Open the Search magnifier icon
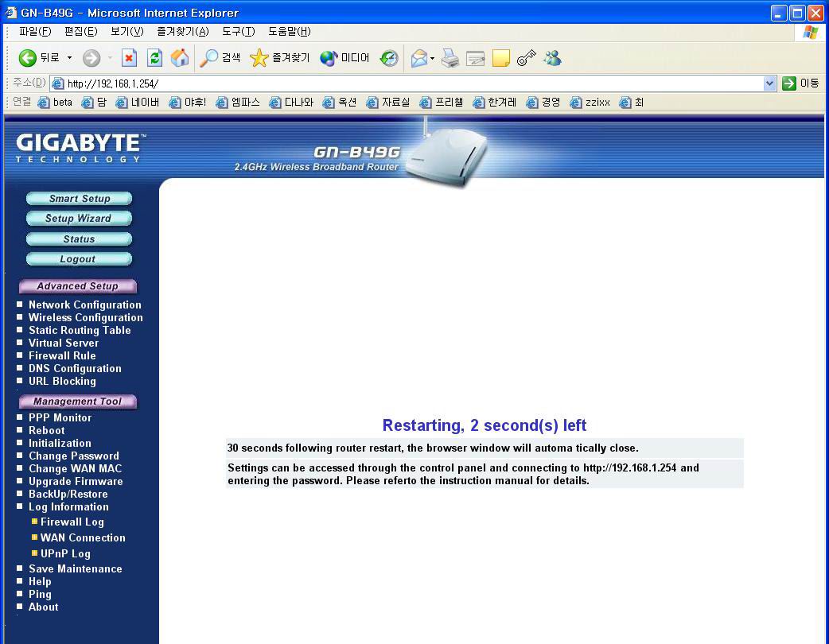This screenshot has height=644, width=829. [208, 57]
